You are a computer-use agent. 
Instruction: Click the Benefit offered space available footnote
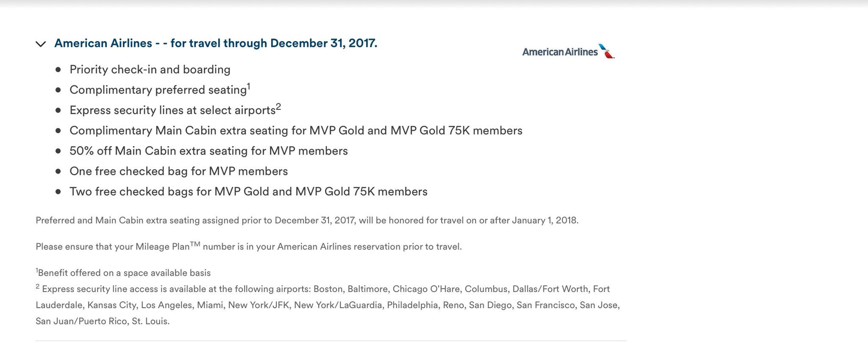[124, 273]
